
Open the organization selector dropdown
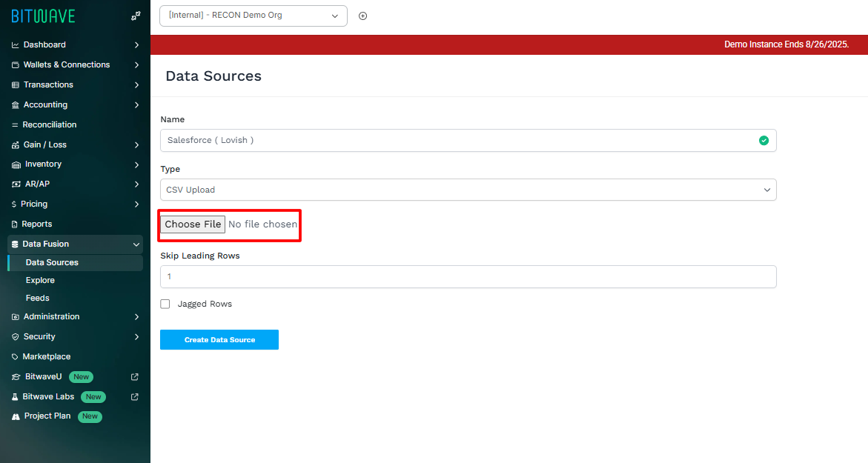(x=254, y=16)
